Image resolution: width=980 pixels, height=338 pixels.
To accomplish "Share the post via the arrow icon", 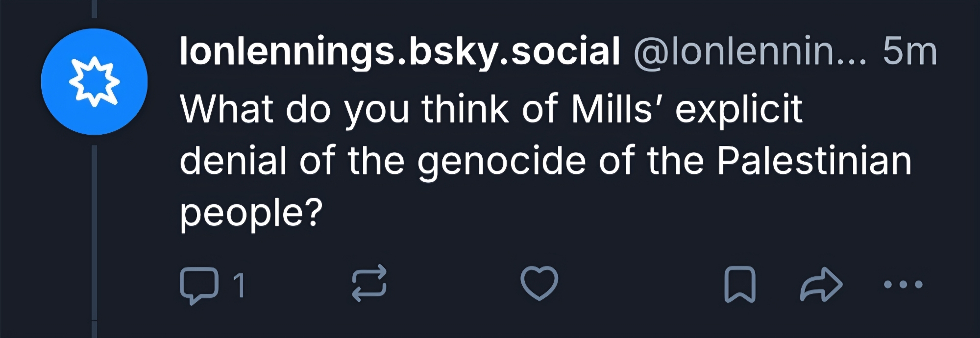I will click(x=821, y=284).
